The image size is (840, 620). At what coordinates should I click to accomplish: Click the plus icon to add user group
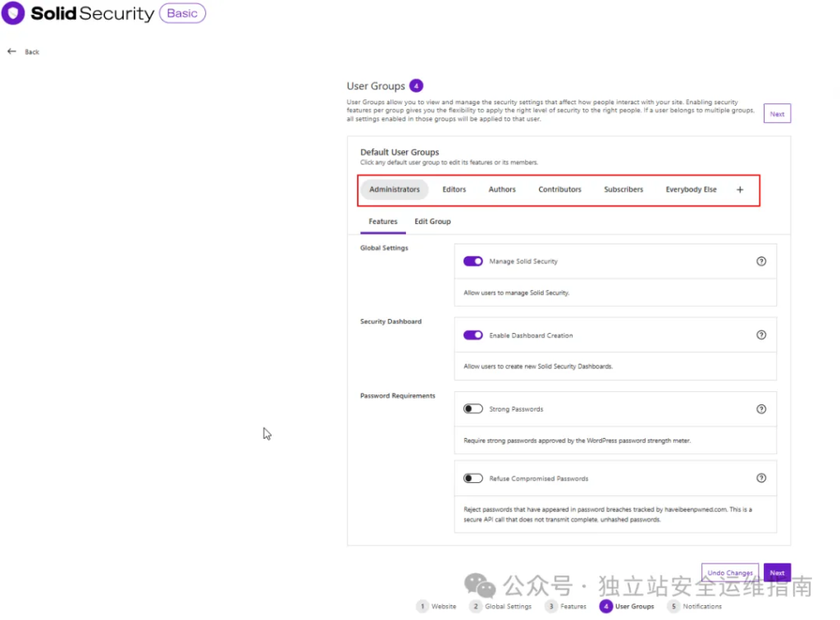(x=740, y=189)
